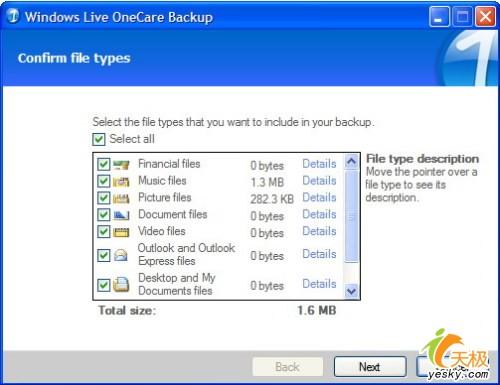Uncheck the Financial files checkbox
Viewport: 500px width, 385px height.
(x=104, y=164)
